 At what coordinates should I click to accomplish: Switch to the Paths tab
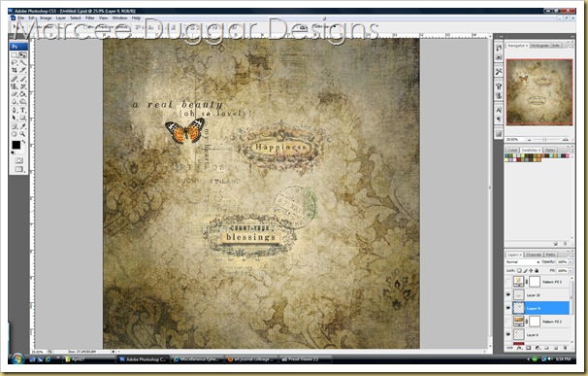point(550,255)
